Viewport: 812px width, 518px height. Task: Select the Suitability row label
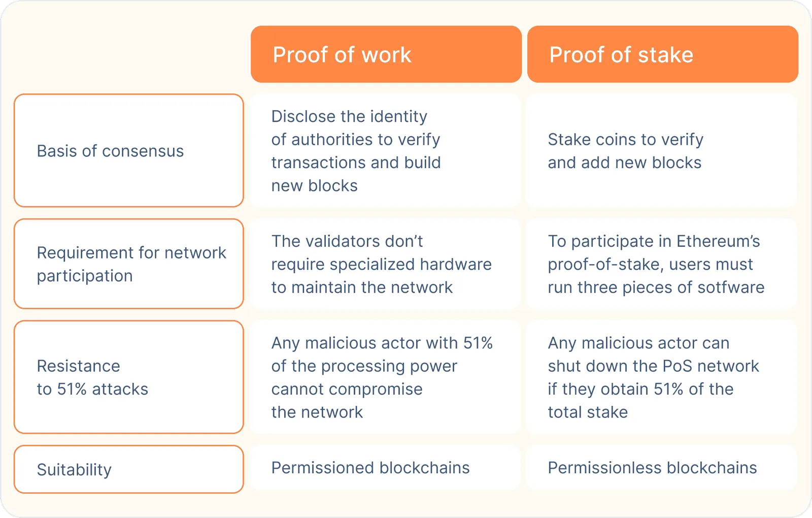pos(129,469)
